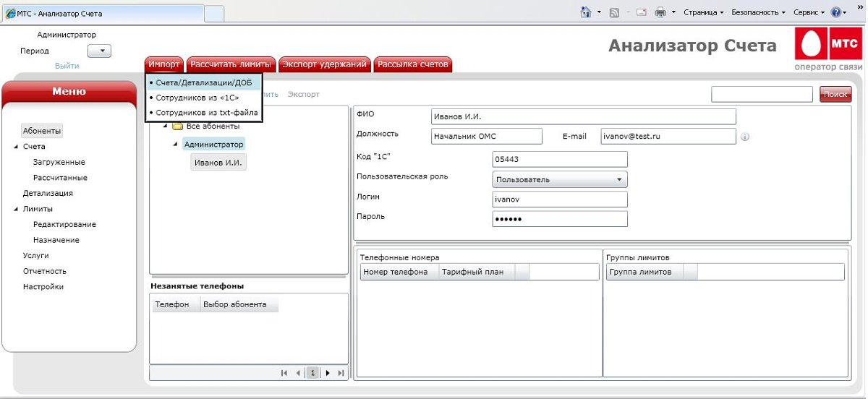Click the Выбор абонента column header

coord(239,304)
